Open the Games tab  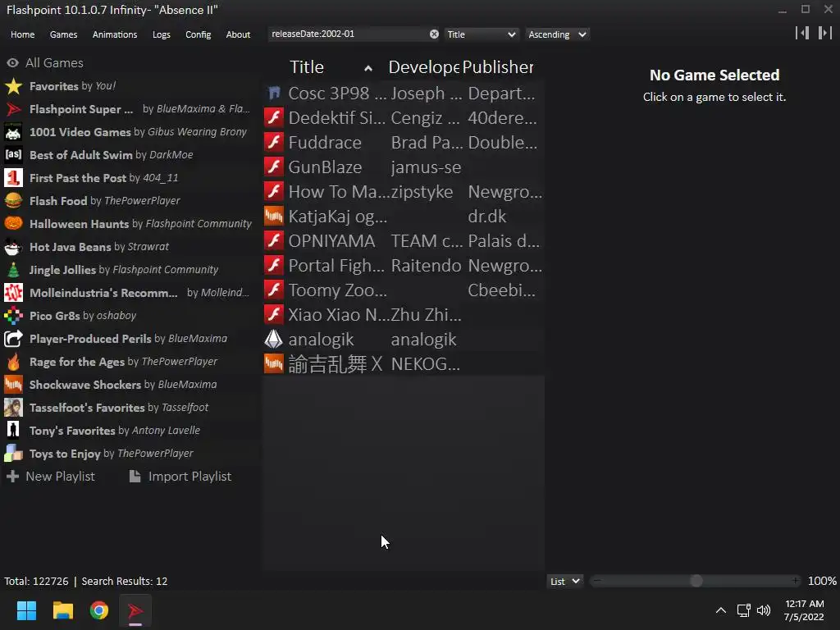click(63, 34)
